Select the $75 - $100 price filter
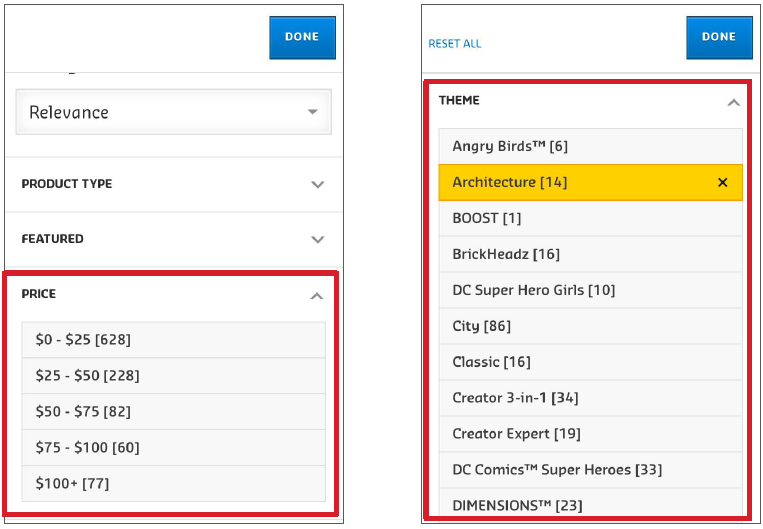 [x=173, y=448]
